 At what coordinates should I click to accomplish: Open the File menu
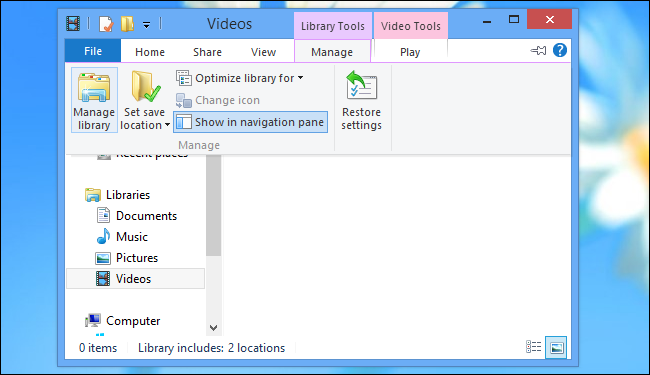coord(93,51)
